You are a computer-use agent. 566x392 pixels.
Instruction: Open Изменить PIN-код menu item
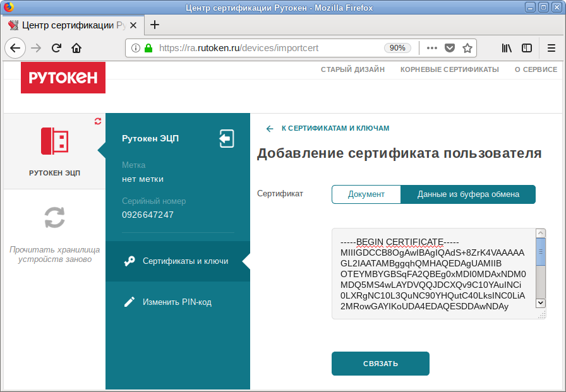point(178,302)
